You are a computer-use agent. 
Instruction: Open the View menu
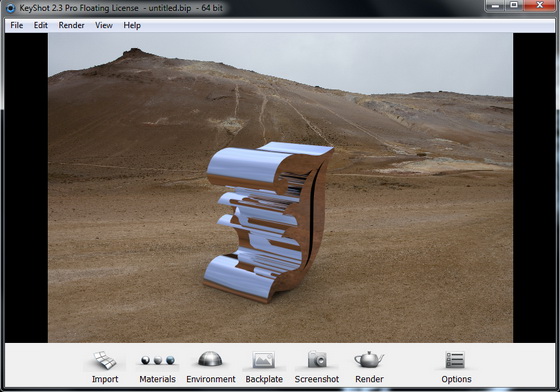(104, 25)
